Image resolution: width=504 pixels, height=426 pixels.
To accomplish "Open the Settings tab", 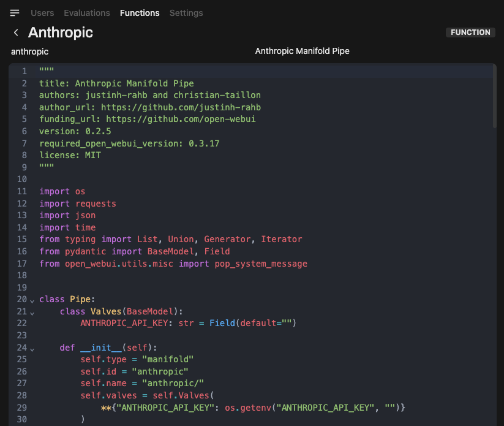I will coord(186,12).
